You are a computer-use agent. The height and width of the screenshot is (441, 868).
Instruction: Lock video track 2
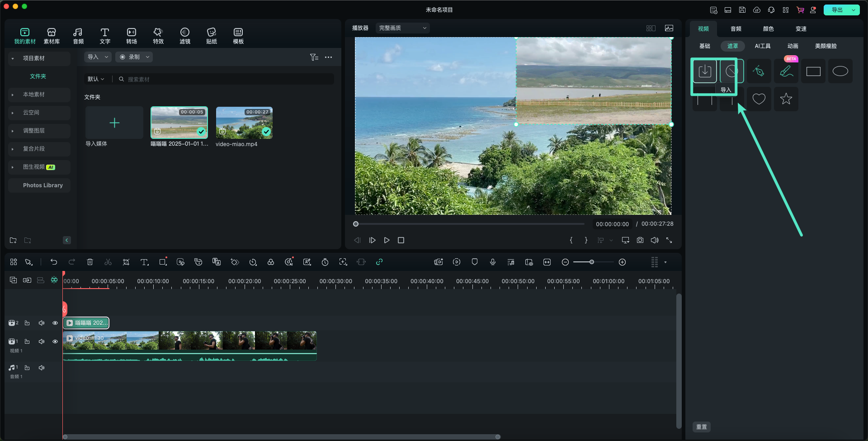pyautogui.click(x=27, y=323)
